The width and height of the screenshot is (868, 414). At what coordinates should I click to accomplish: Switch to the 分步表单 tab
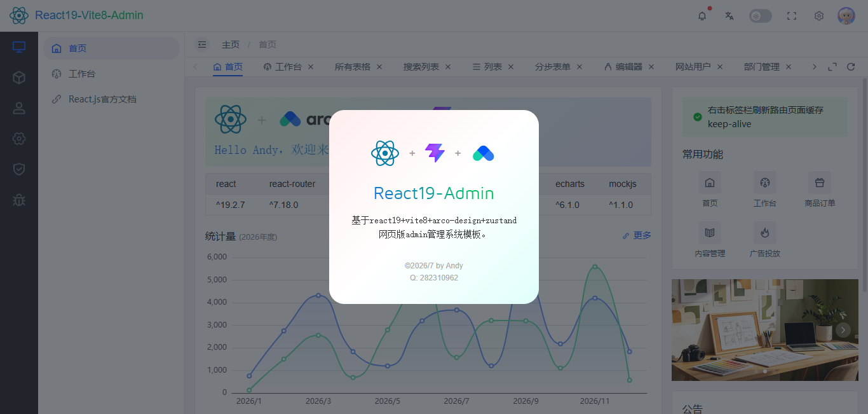[x=553, y=67]
